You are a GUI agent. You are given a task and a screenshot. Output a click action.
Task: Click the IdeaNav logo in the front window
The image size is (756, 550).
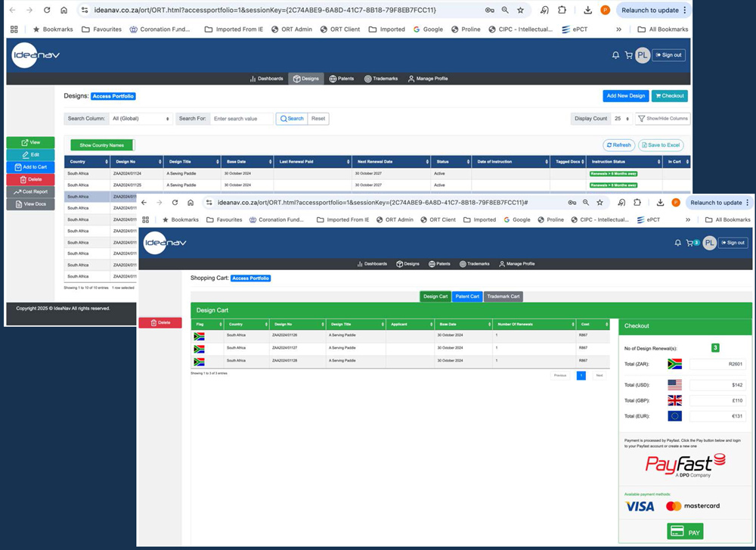click(x=165, y=243)
